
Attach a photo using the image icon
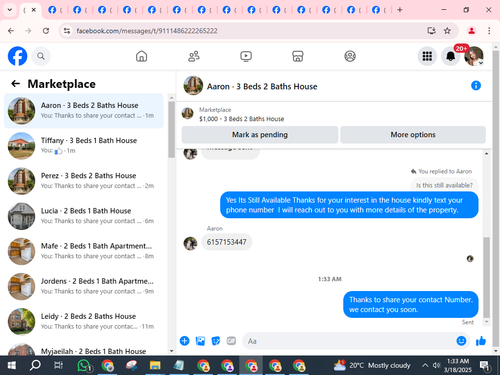[x=200, y=341]
